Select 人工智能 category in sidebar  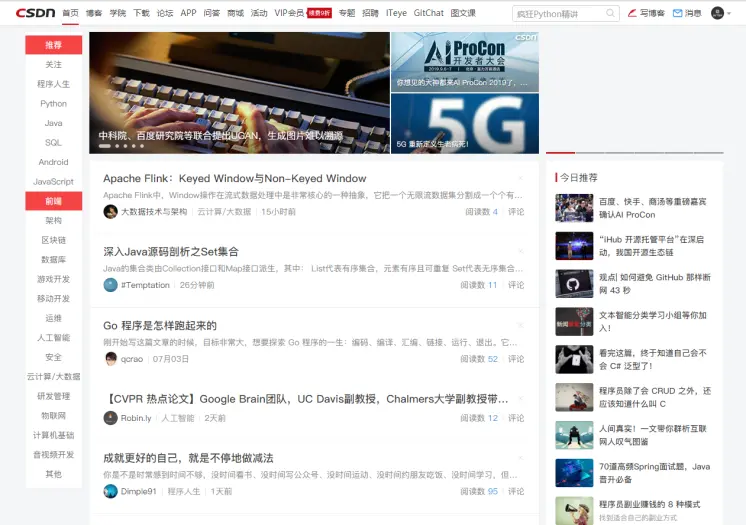coord(54,337)
